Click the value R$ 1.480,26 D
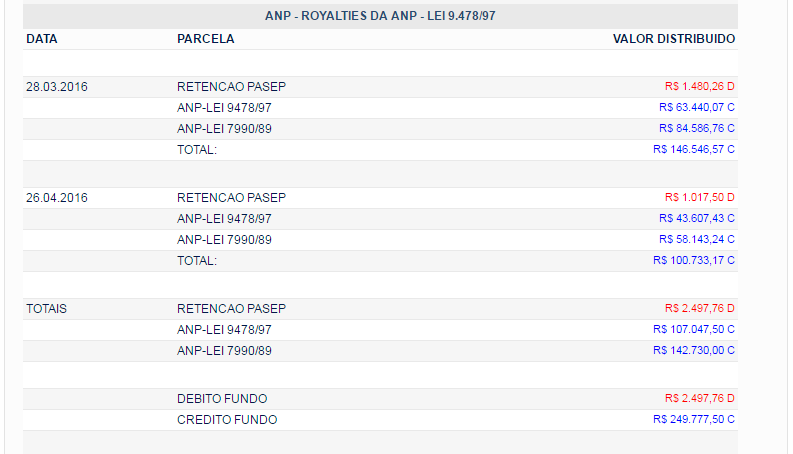Screen dimensions: 793x454 coord(699,87)
